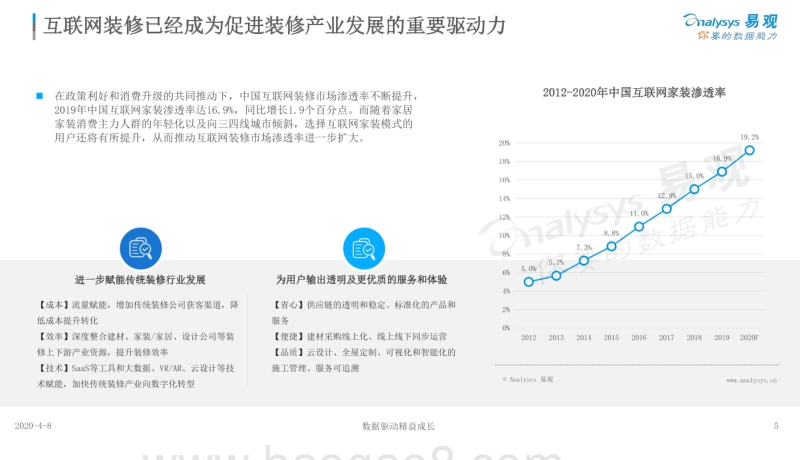800x460 pixels.
Task: Click the 【省心】 bullet text
Action: point(363,313)
